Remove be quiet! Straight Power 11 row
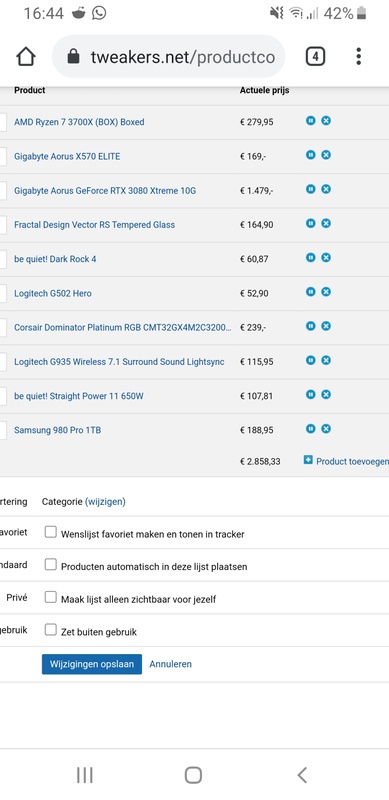The width and height of the screenshot is (389, 800). [x=326, y=394]
